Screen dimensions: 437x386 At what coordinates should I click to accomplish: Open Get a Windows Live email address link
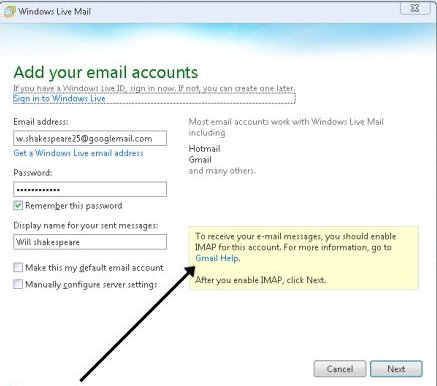(x=78, y=153)
